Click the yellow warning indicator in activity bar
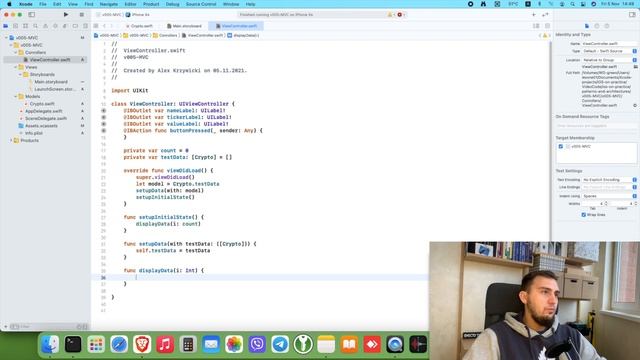Screen dimensions: 640x360 tap(390, 15)
